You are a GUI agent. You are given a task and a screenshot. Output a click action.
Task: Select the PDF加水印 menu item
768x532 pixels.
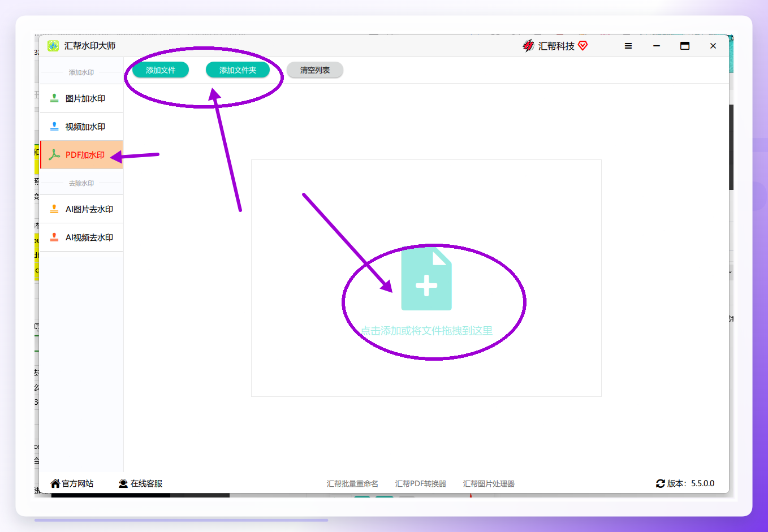pos(81,155)
